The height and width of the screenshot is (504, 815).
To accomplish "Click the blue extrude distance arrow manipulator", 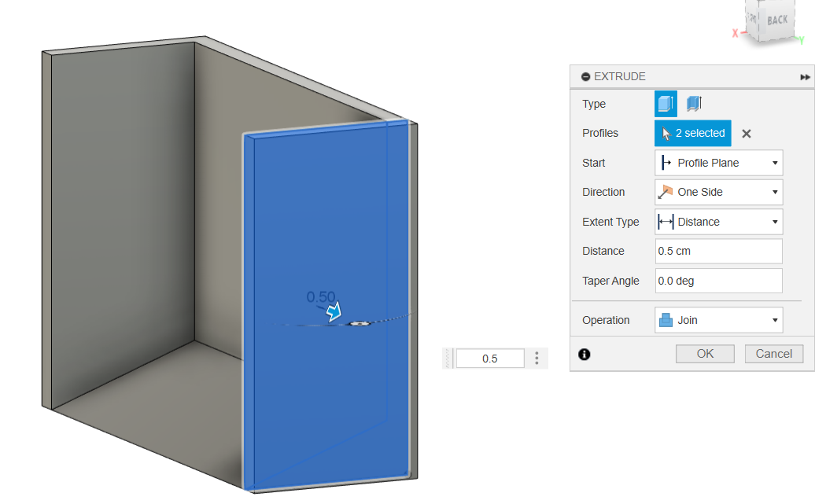I will click(336, 313).
